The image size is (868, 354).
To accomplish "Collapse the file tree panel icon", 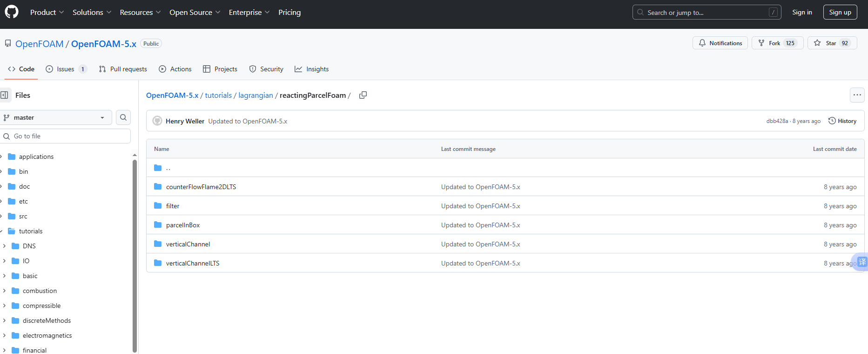I will pos(5,95).
